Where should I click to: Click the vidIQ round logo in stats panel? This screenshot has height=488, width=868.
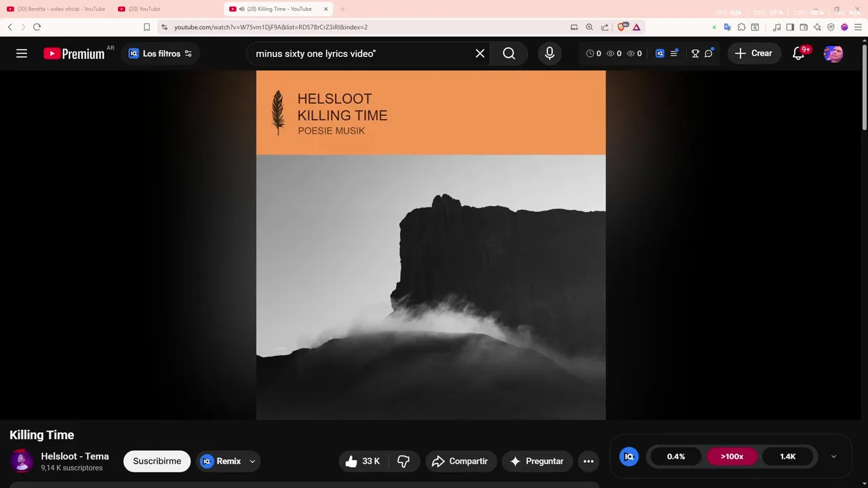pos(629,456)
